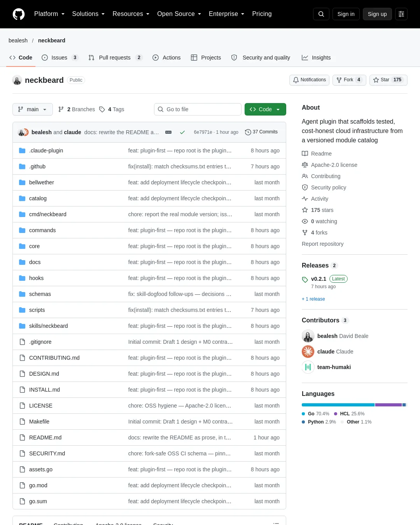Open the go.mod file
This screenshot has height=525, width=420.
[x=38, y=485]
